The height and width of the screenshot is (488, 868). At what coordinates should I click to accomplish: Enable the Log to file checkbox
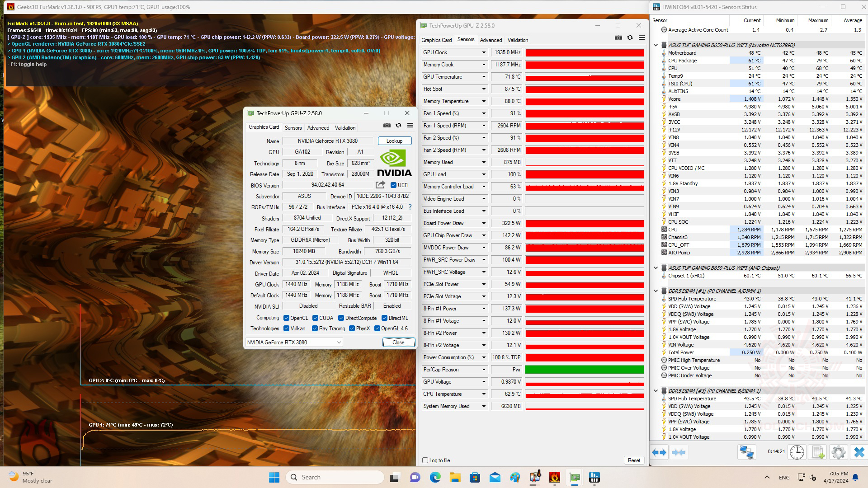coord(425,460)
